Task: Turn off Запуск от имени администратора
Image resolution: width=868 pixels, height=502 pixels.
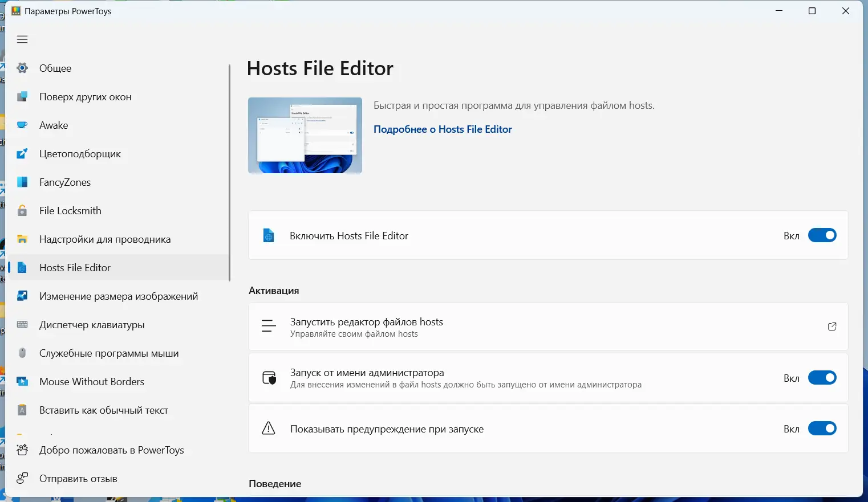Action: tap(822, 378)
